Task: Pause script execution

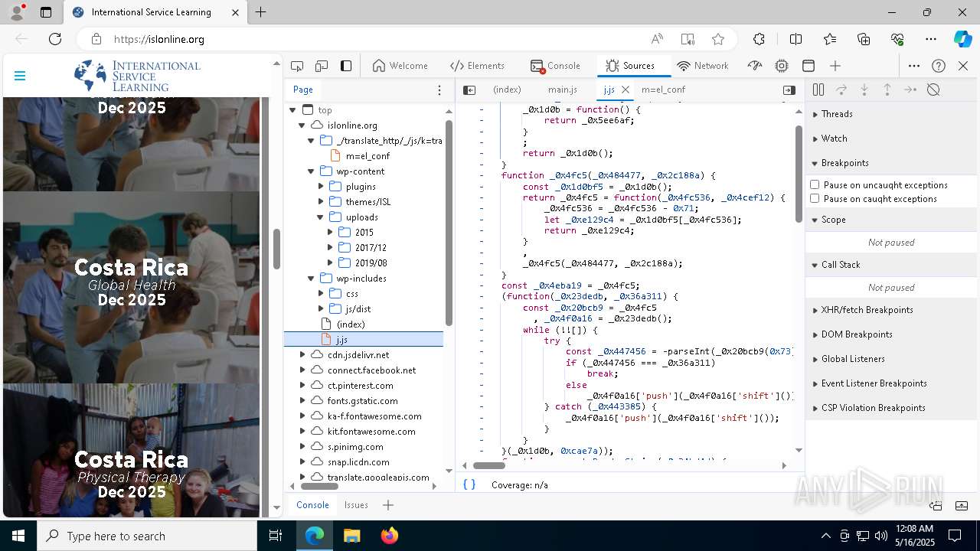Action: (818, 90)
